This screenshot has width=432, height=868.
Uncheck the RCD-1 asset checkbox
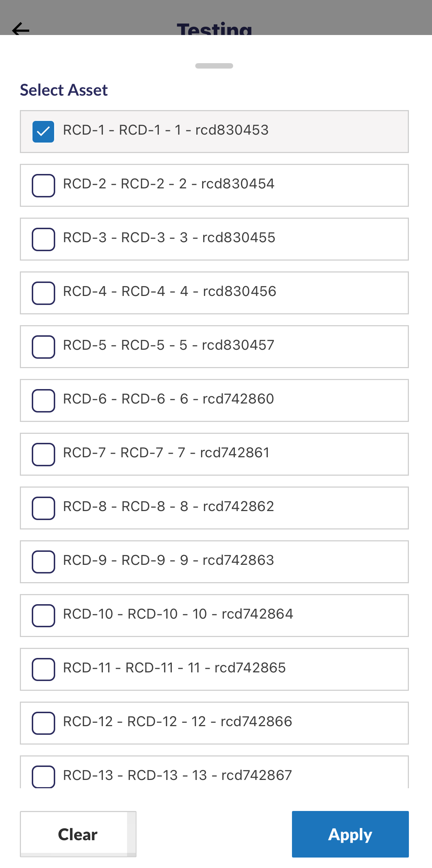(x=43, y=132)
